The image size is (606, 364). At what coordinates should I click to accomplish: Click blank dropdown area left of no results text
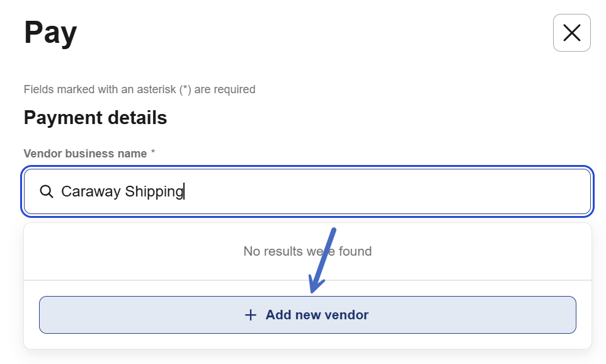pos(126,251)
